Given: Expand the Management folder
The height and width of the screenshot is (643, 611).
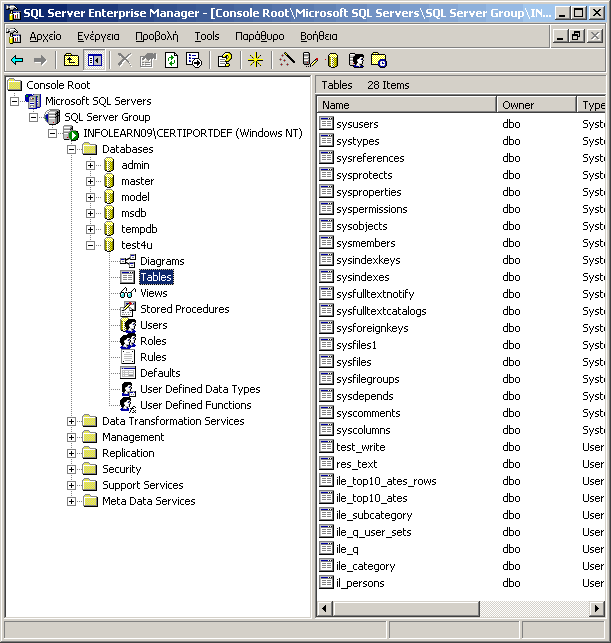Looking at the screenshot, I should 71,437.
